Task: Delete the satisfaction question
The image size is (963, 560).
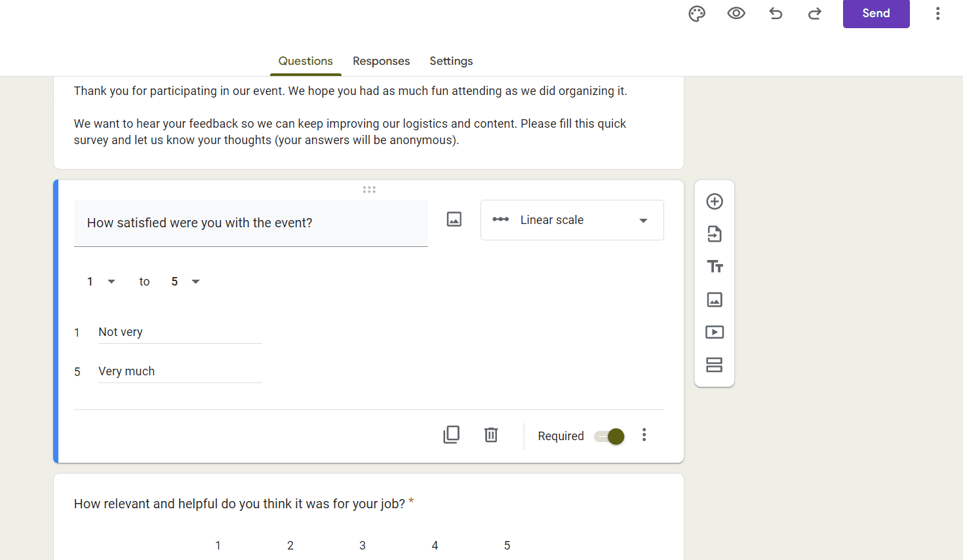Action: pyautogui.click(x=491, y=435)
